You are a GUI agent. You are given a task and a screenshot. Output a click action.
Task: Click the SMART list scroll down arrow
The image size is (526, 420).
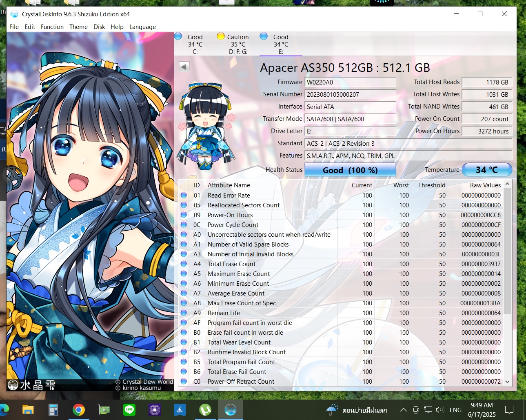(x=508, y=382)
